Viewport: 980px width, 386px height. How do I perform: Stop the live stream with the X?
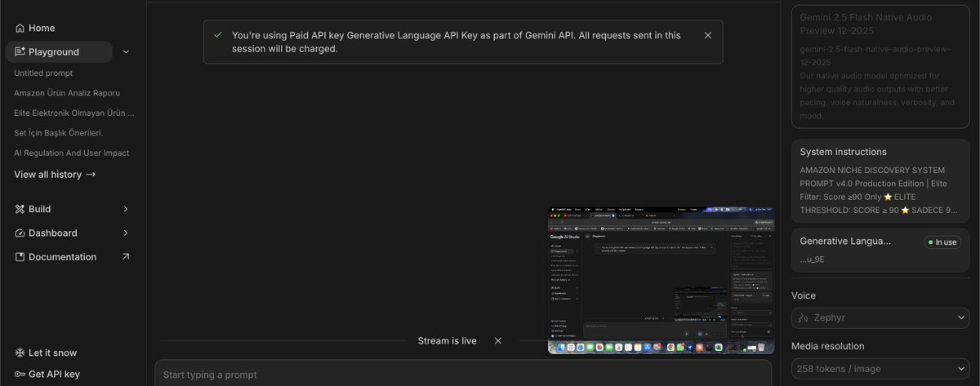coord(498,340)
